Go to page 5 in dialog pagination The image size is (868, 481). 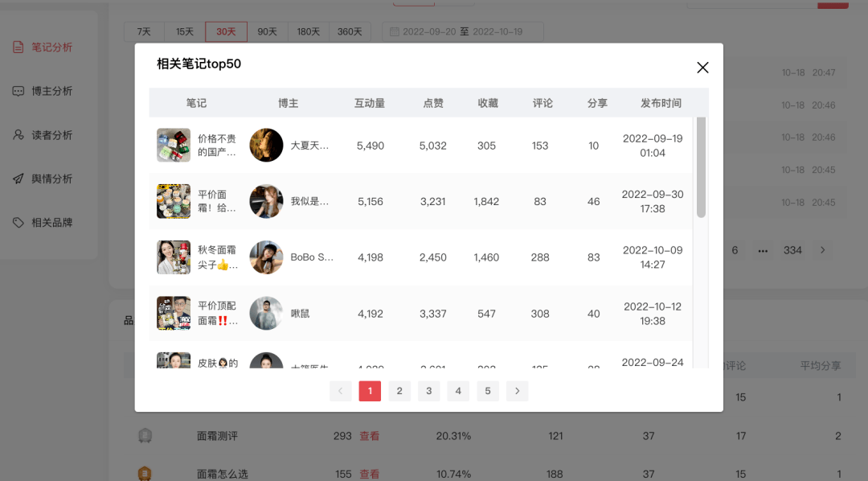488,391
